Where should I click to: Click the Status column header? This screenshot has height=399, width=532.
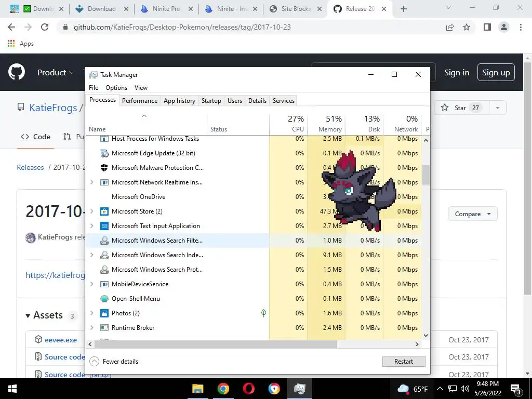(238, 125)
